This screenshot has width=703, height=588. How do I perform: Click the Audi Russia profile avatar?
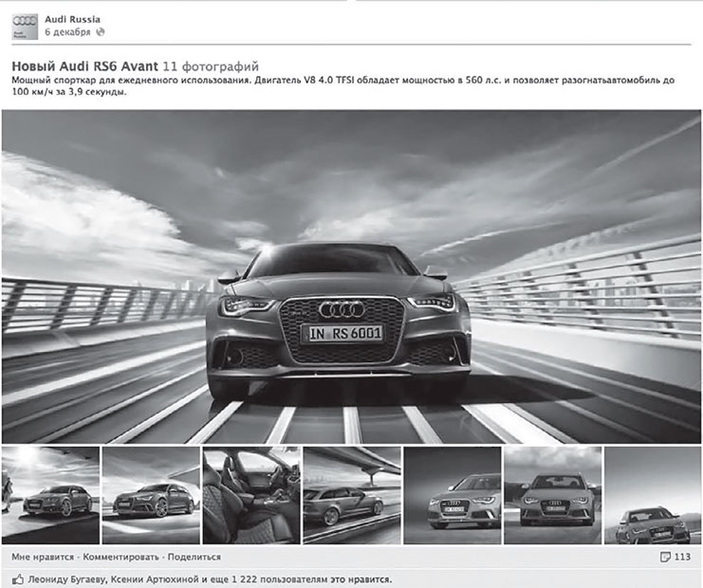(25, 26)
